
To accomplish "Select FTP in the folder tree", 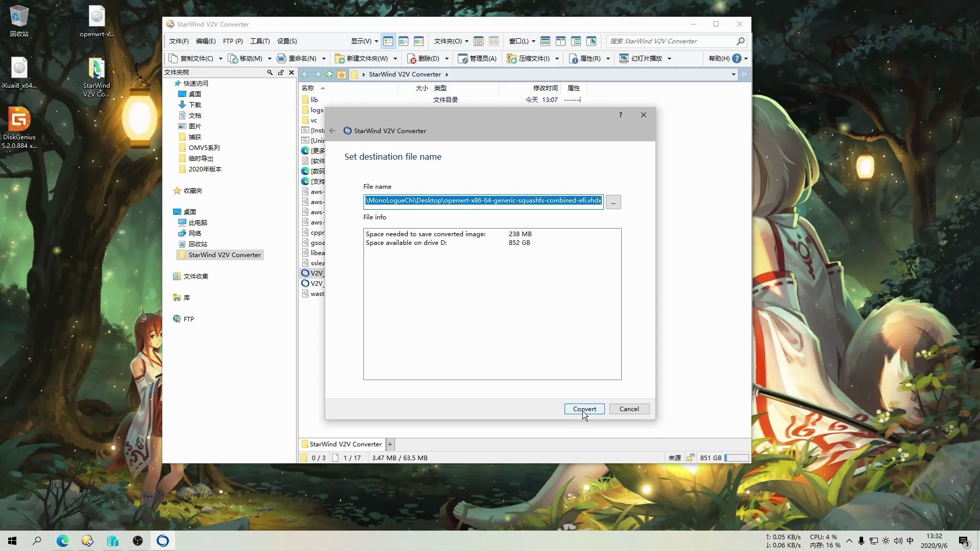I will pos(189,319).
